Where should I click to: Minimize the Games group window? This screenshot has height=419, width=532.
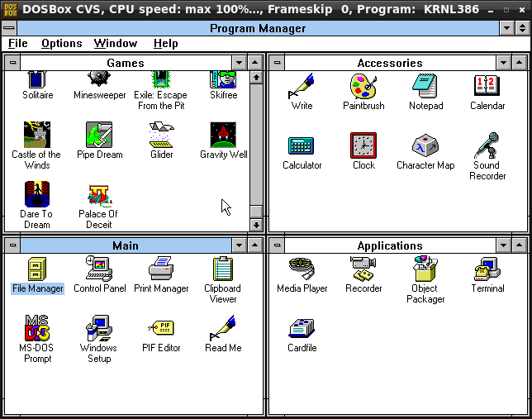click(240, 63)
